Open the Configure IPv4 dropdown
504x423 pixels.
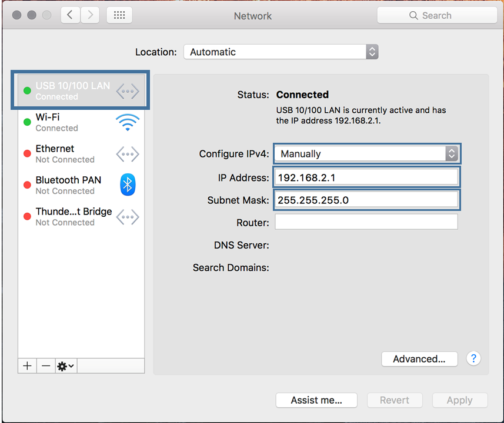point(366,153)
